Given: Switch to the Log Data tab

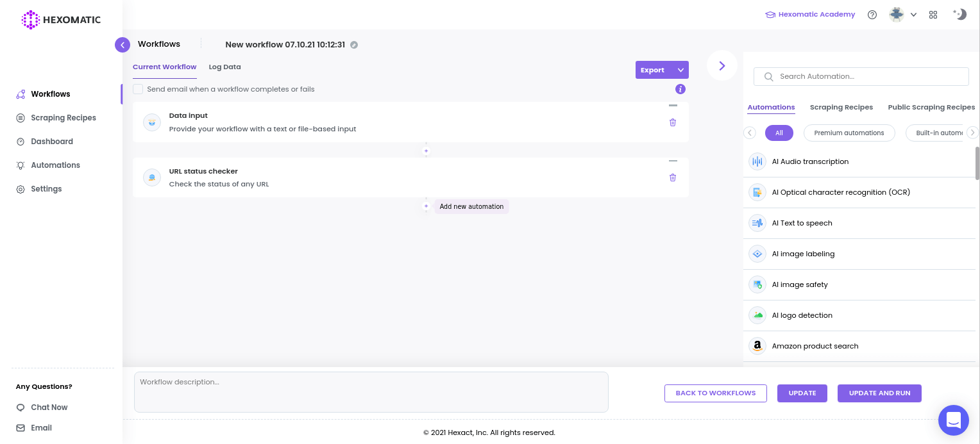Looking at the screenshot, I should [224, 67].
